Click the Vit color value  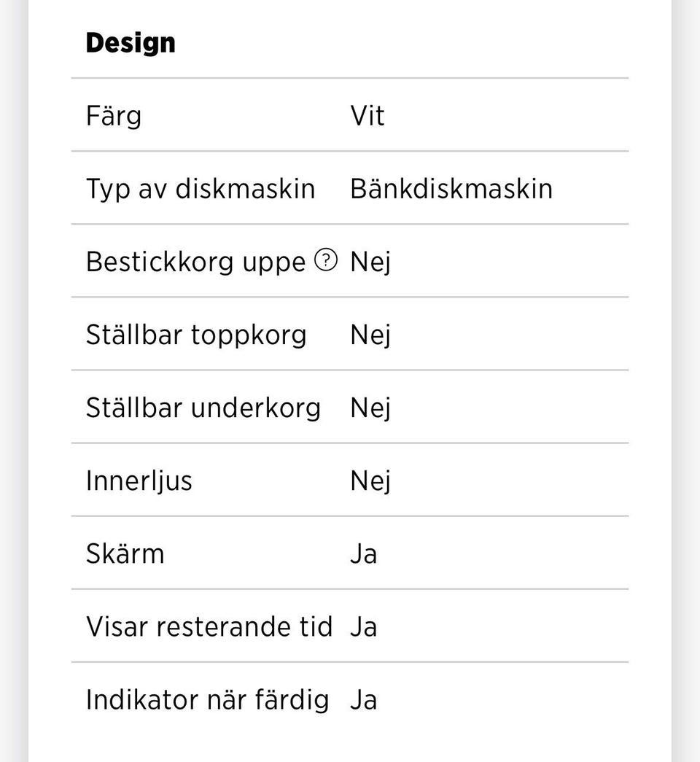tap(367, 116)
